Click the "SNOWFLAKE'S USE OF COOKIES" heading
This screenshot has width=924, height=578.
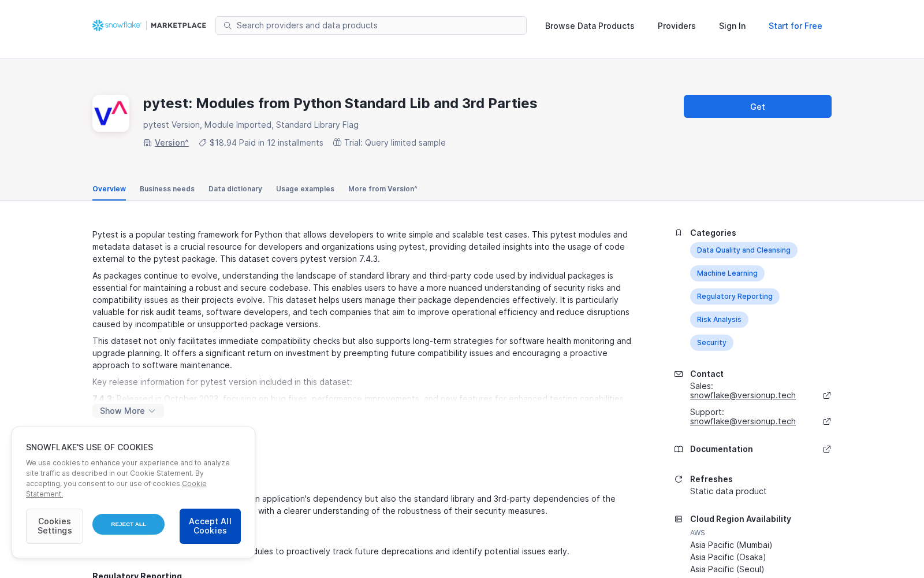(90, 447)
